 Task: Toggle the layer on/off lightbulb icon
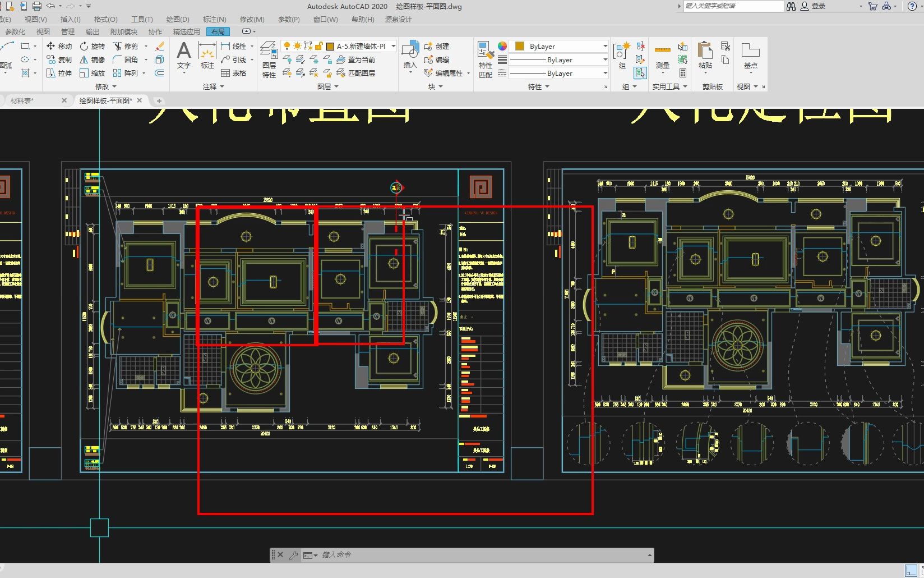[287, 46]
